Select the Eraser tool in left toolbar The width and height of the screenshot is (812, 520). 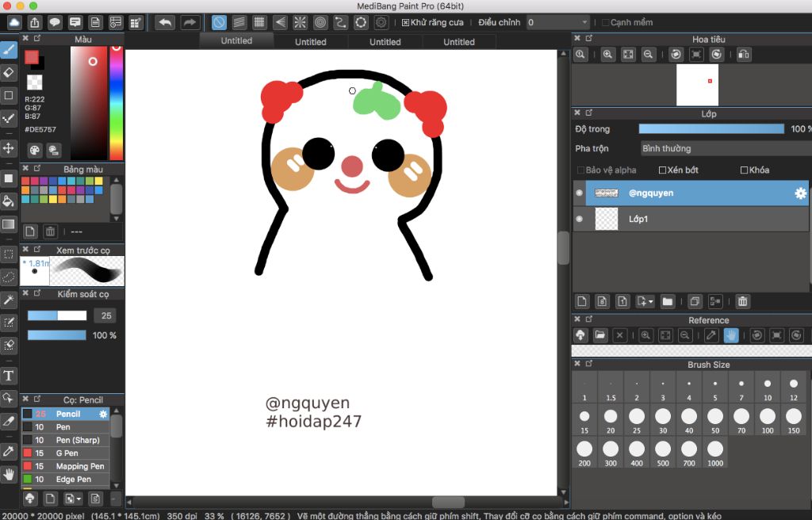(9, 73)
